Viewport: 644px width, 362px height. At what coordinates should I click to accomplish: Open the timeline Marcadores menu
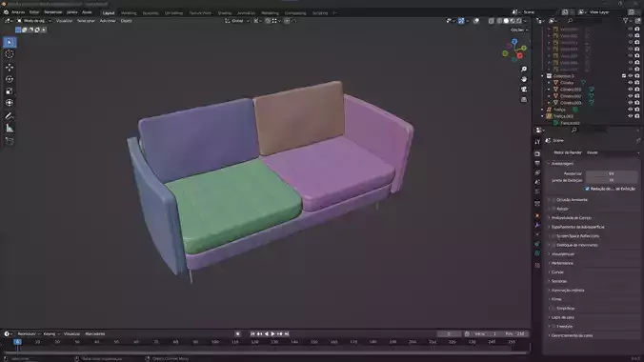click(x=95, y=333)
